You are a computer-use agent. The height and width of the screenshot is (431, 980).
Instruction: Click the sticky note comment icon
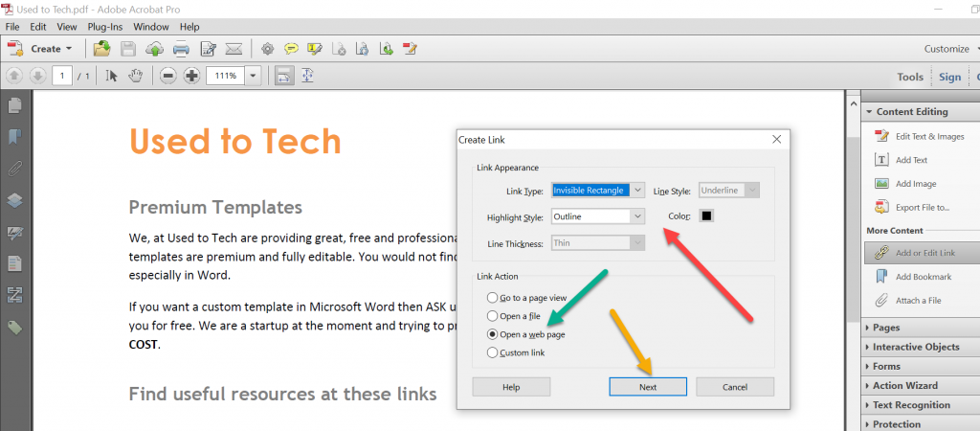[291, 48]
